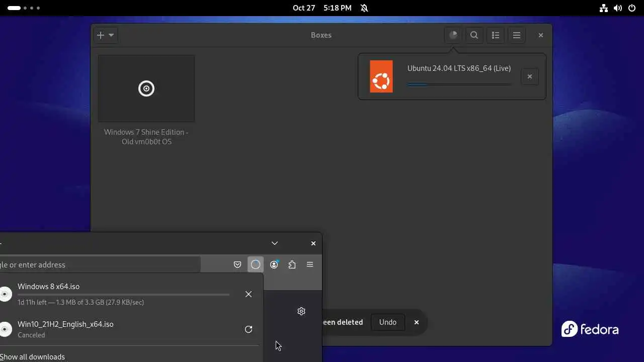Toggle the Firefox downloads panel button
644x362 pixels.
coord(256,264)
